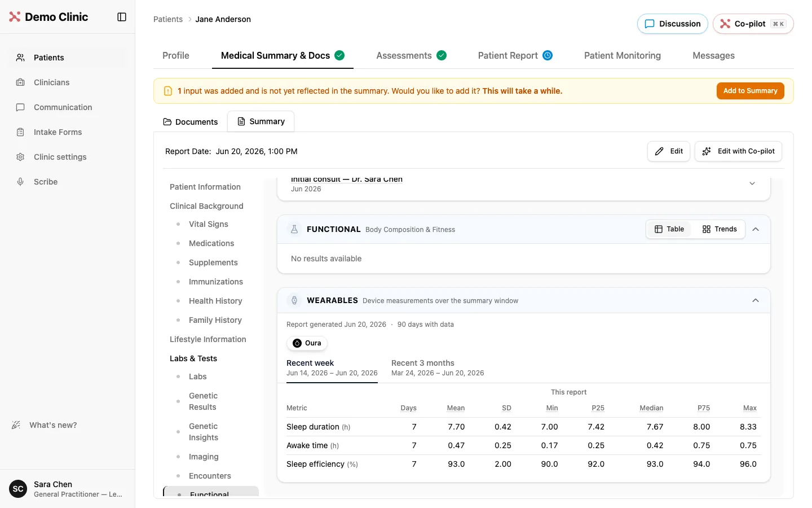The width and height of the screenshot is (812, 508).
Task: Click the SC user avatar
Action: 18,489
